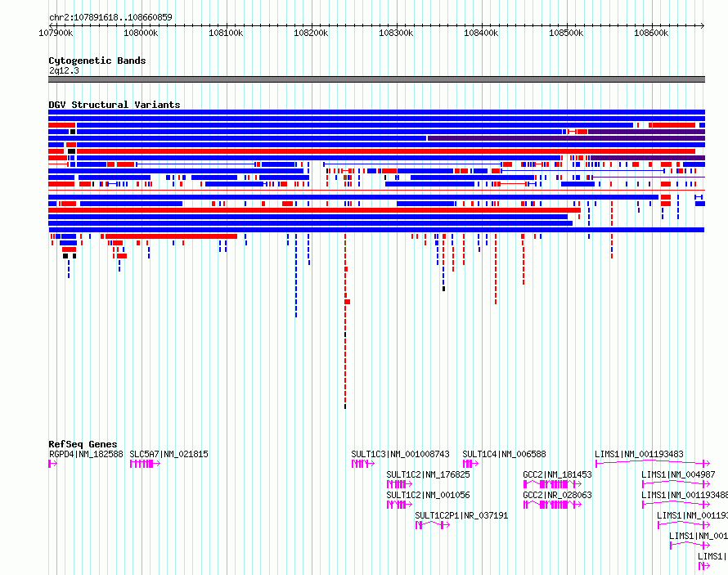Click the 108100k ruler label

point(226,33)
